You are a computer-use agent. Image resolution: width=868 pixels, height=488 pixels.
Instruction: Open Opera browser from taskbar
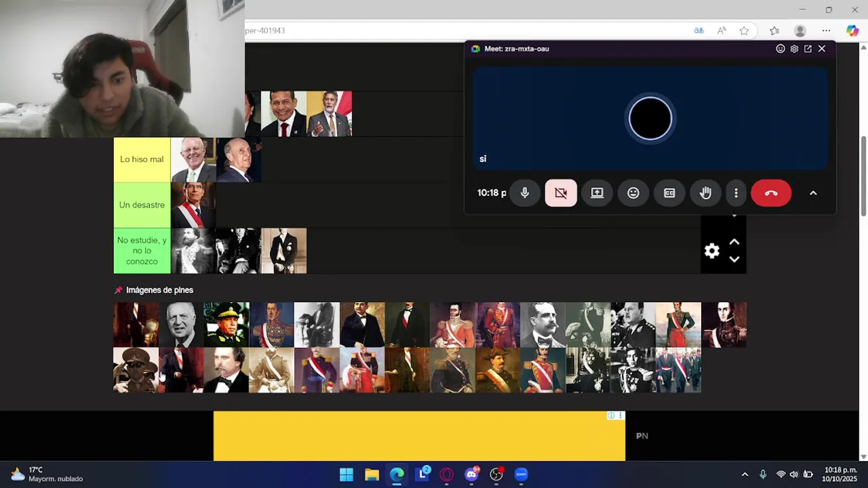446,474
